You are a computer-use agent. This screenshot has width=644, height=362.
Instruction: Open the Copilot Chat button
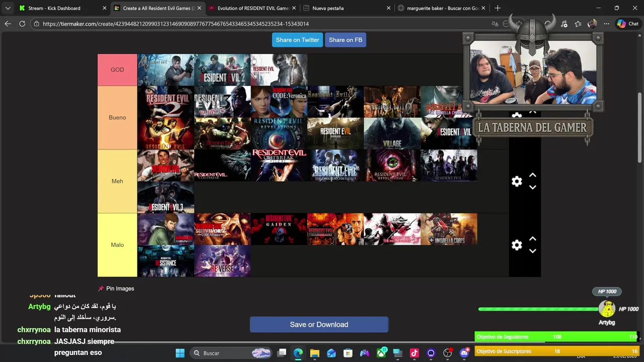(627, 24)
